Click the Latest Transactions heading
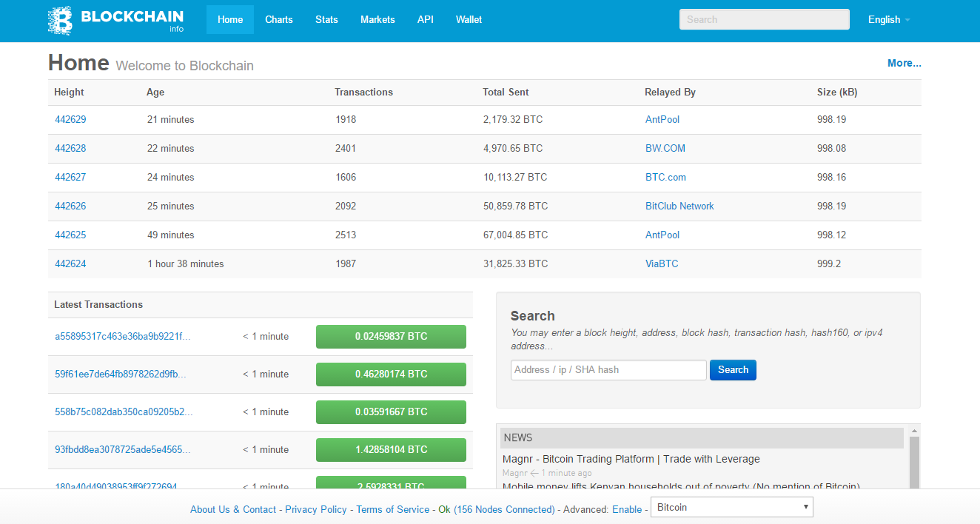This screenshot has height=524, width=980. tap(98, 304)
